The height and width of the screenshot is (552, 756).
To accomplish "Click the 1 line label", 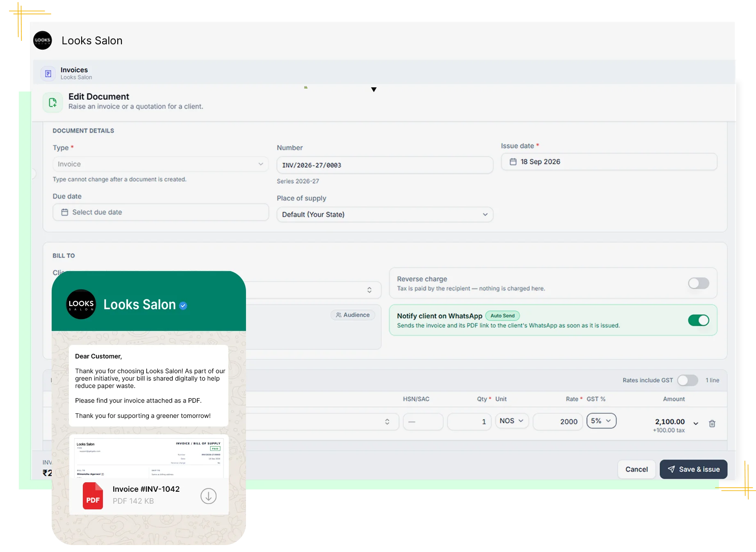I will coord(712,380).
